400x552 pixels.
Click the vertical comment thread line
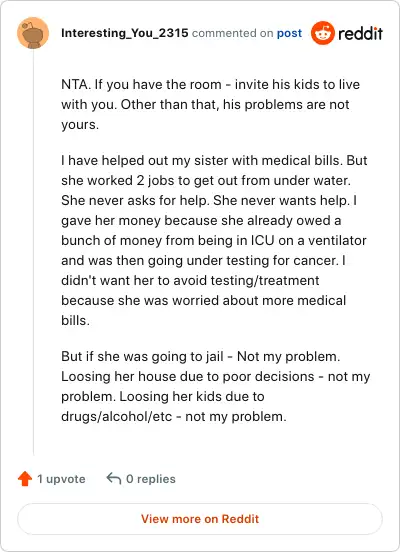click(x=33, y=252)
